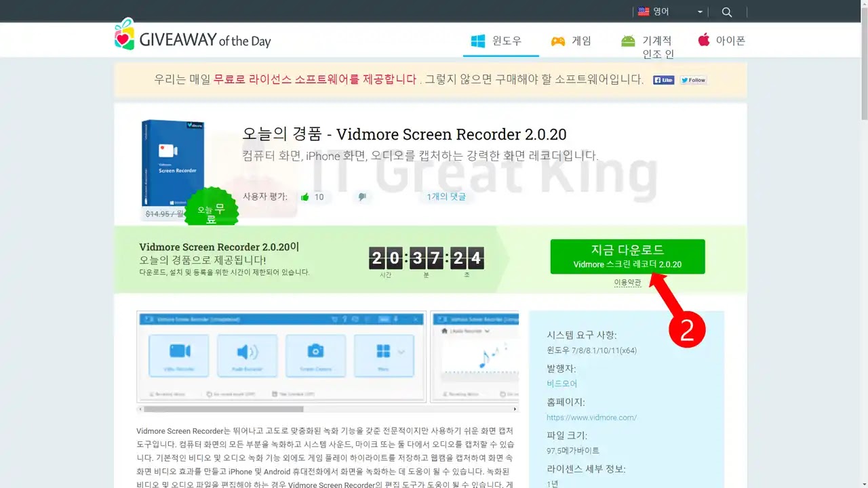Click the green thumbs-up rating icon
The height and width of the screenshot is (488, 868).
point(305,197)
